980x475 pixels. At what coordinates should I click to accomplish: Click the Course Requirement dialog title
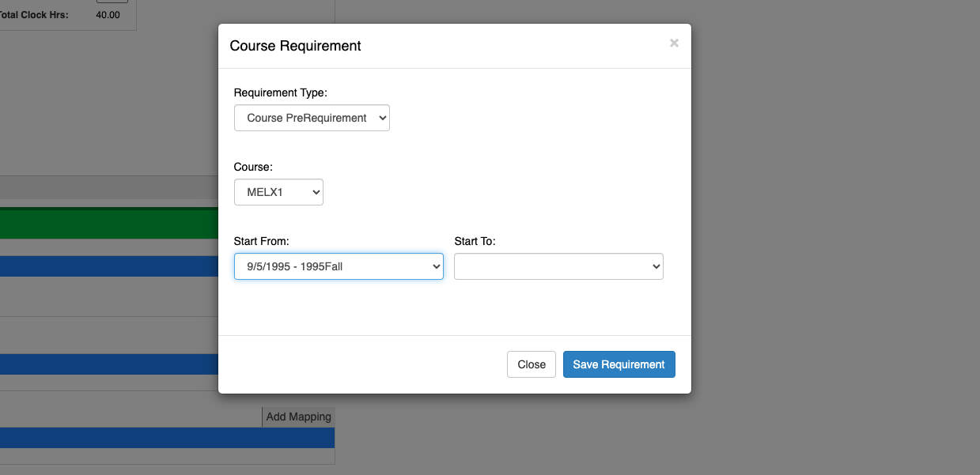pyautogui.click(x=295, y=46)
